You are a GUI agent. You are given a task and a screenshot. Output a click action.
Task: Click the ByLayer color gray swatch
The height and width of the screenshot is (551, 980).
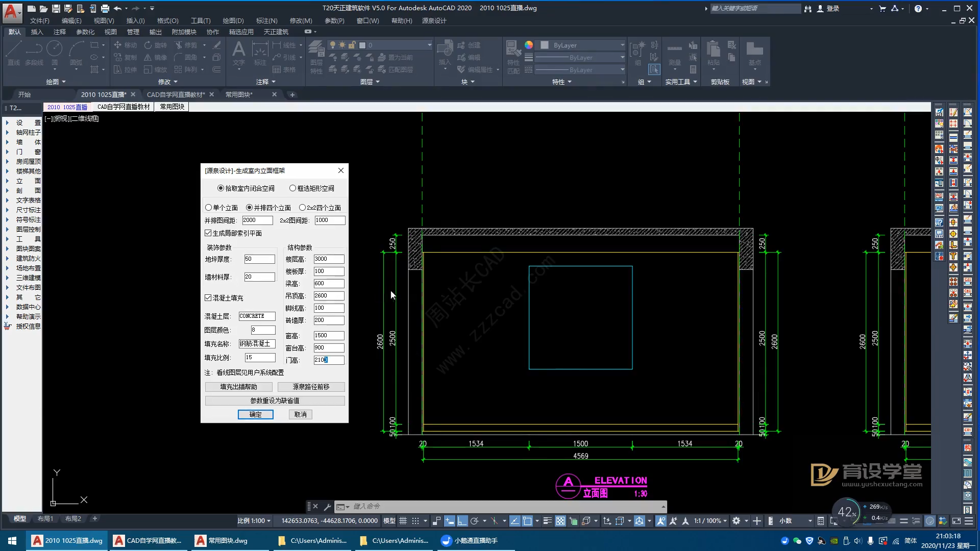(544, 45)
